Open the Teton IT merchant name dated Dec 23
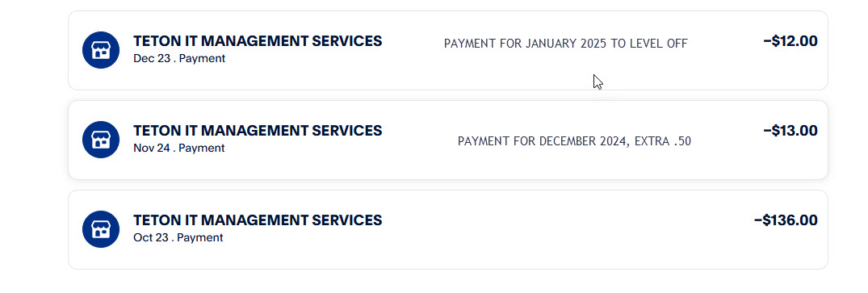The image size is (868, 293). point(258,41)
